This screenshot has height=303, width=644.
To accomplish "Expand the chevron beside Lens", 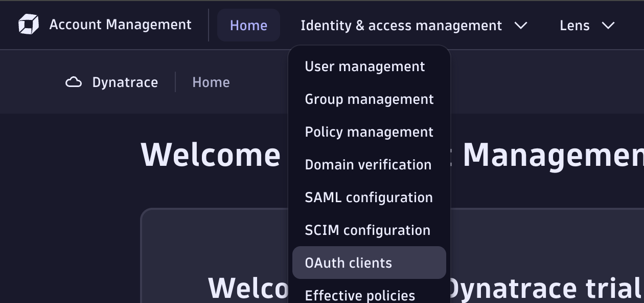I will pos(608,26).
